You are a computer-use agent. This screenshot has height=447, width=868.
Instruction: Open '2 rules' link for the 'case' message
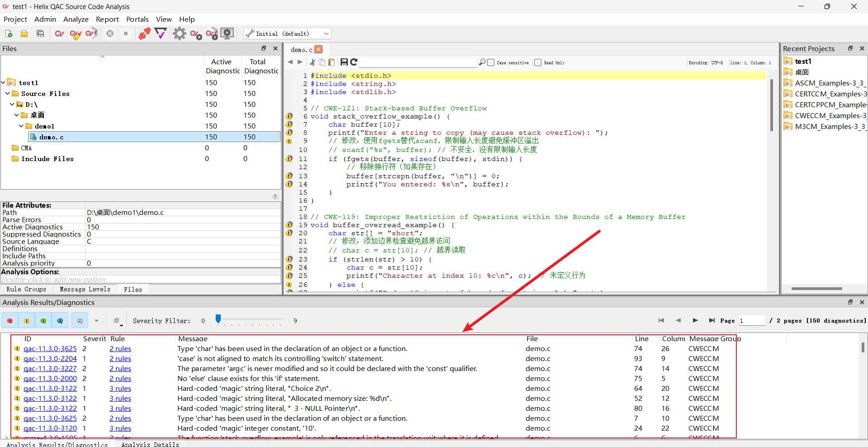tap(120, 358)
